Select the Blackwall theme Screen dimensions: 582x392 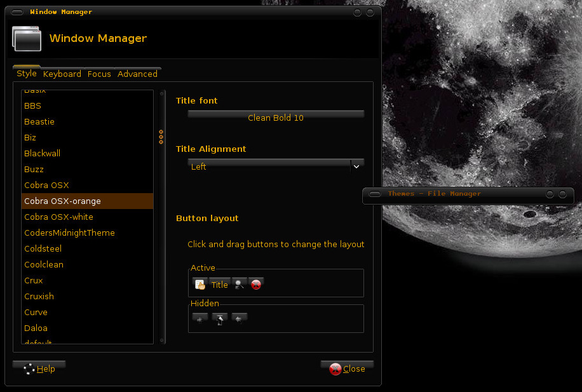[x=87, y=153]
